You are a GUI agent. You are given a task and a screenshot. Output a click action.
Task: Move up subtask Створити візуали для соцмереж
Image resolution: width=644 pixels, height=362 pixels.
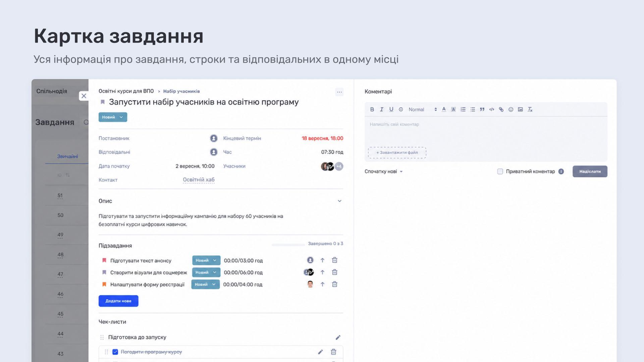322,272
